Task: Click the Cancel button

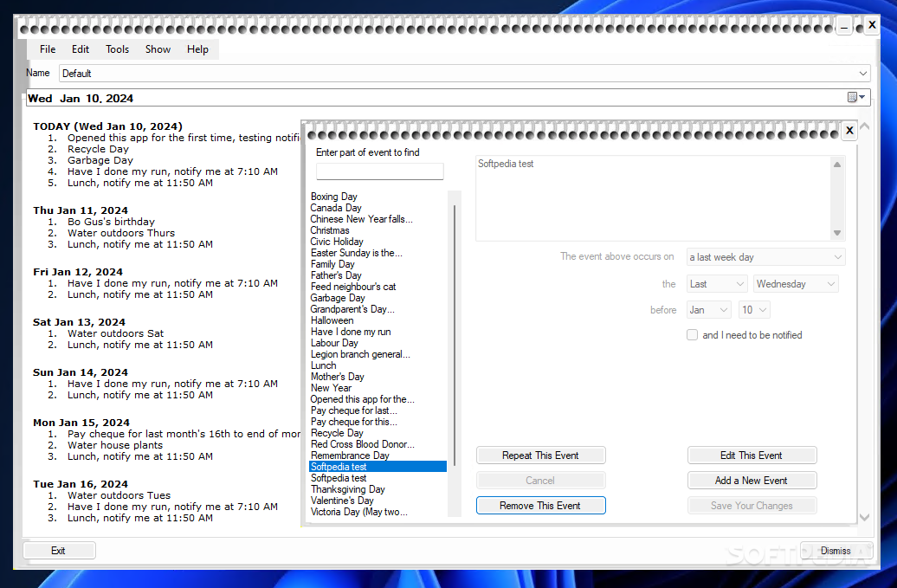Action: (540, 481)
